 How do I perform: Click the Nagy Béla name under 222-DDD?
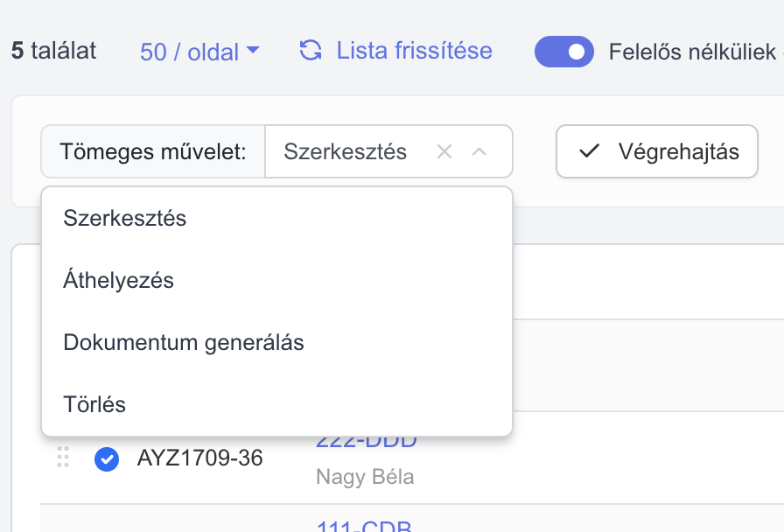click(365, 477)
